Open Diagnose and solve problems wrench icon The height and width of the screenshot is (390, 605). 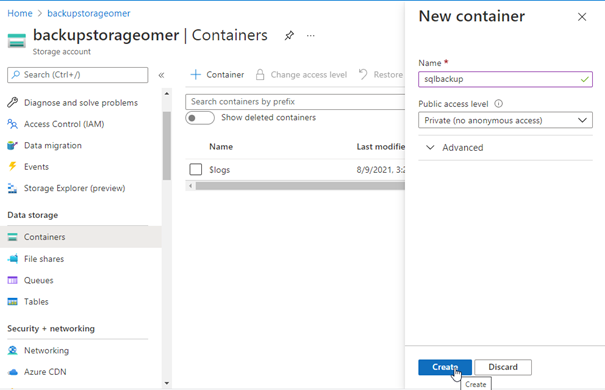12,103
